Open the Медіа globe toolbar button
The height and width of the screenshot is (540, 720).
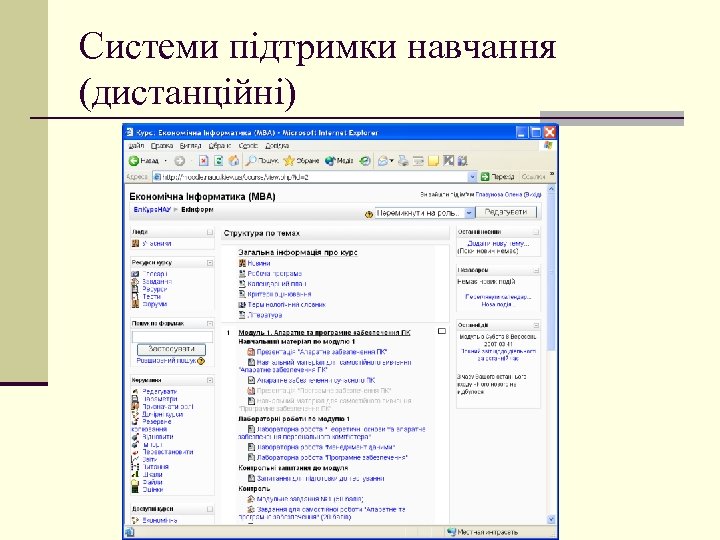339,161
